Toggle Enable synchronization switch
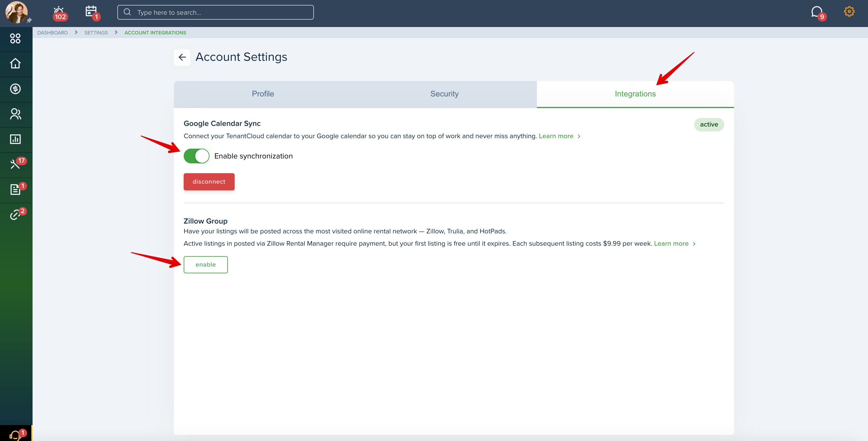Screen dimensions: 868x441 (x=197, y=156)
